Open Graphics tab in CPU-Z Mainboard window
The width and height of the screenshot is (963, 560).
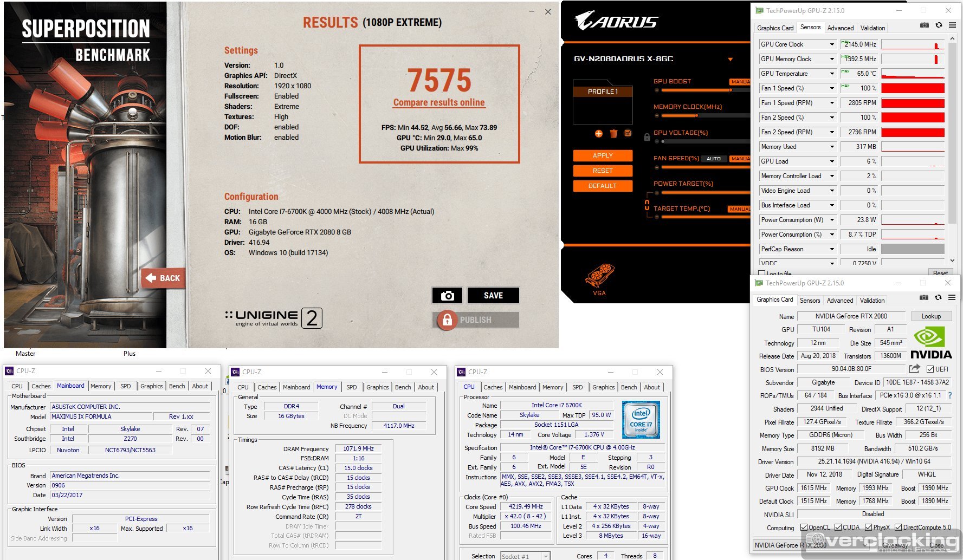coord(152,386)
